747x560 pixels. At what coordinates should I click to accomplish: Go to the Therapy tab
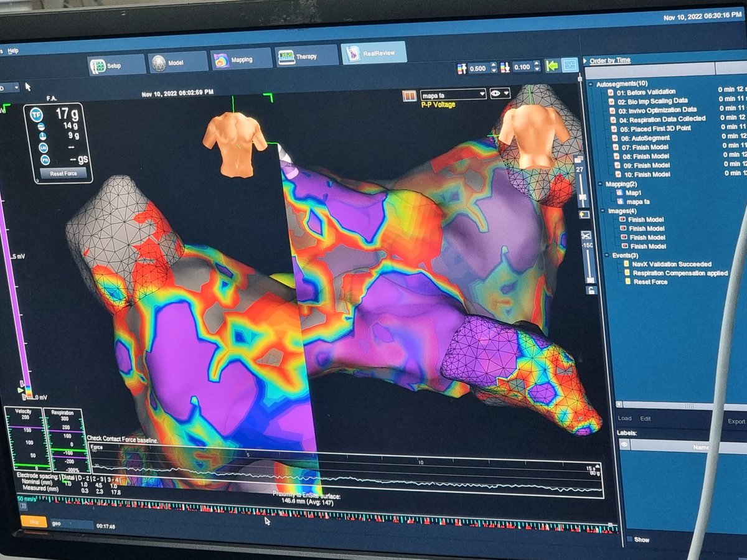[x=306, y=56]
